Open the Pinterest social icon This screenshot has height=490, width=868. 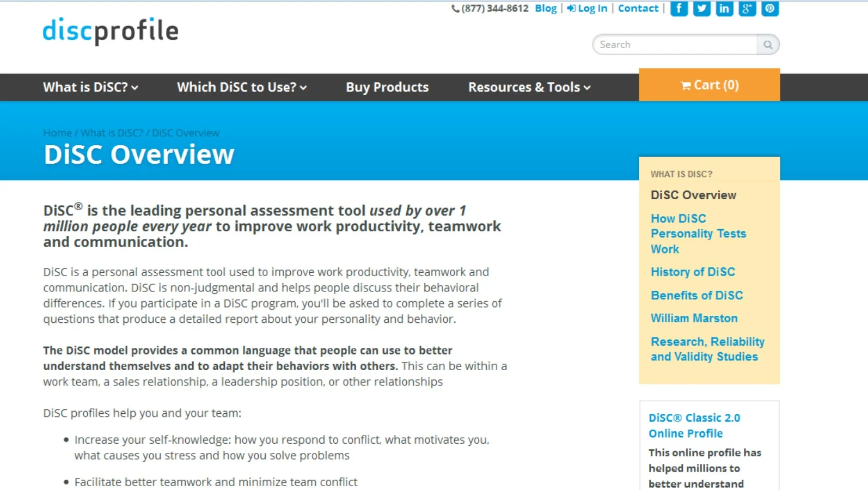coord(770,8)
